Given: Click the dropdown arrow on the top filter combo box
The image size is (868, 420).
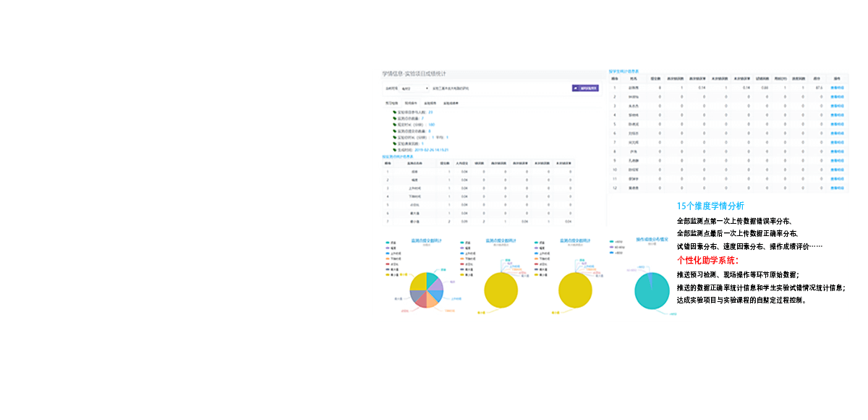Looking at the screenshot, I should [x=427, y=88].
